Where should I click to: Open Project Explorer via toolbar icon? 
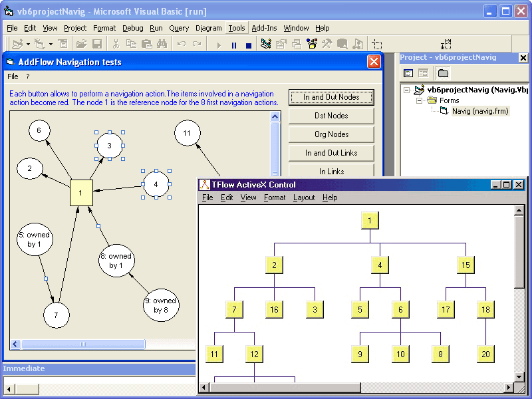point(266,44)
